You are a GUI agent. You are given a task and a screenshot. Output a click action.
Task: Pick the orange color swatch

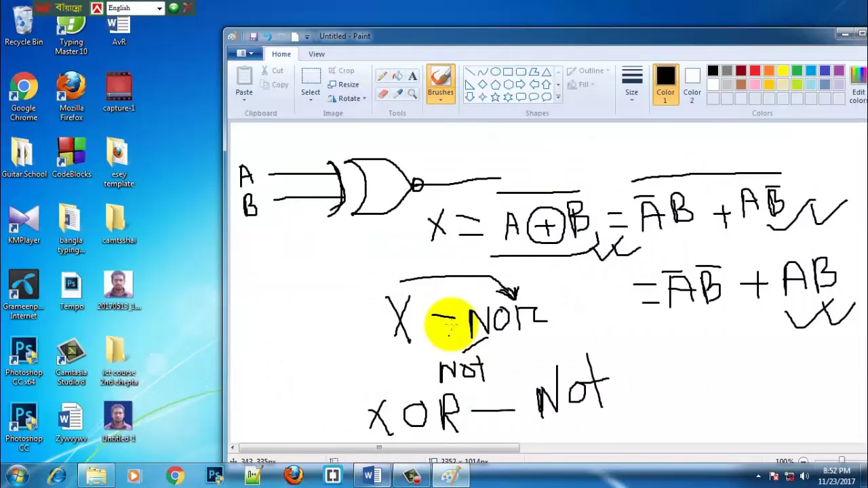tap(769, 70)
